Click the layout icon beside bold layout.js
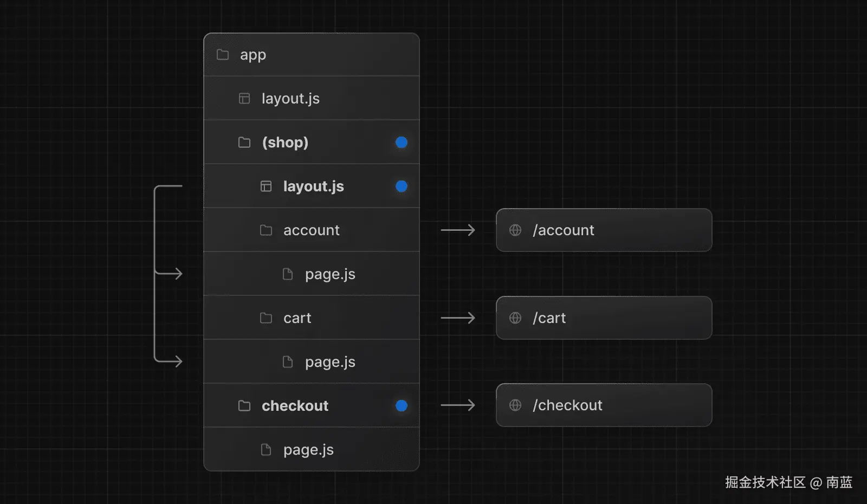Viewport: 867px width, 504px height. (x=266, y=186)
